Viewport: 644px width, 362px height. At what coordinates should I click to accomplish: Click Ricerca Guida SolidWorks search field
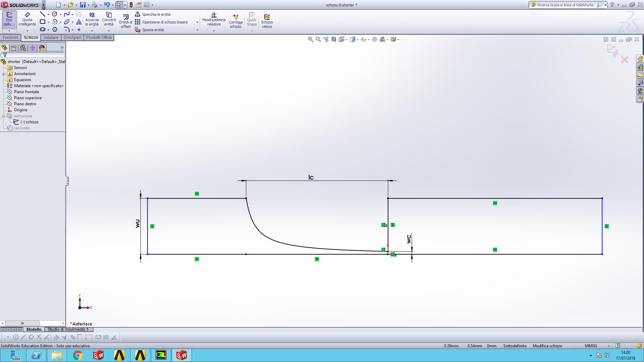tap(565, 5)
